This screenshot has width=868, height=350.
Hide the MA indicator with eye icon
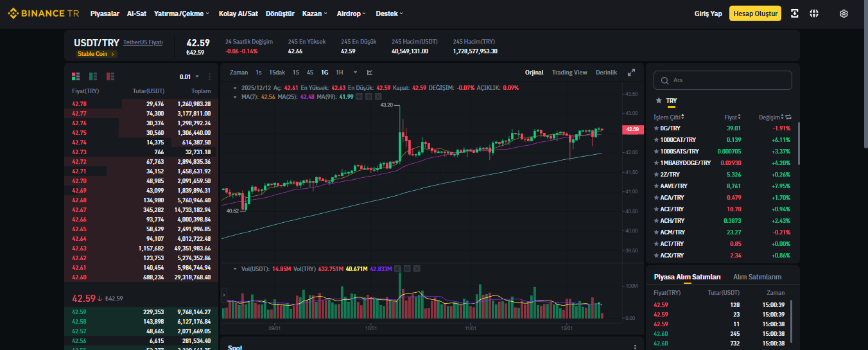[359, 96]
